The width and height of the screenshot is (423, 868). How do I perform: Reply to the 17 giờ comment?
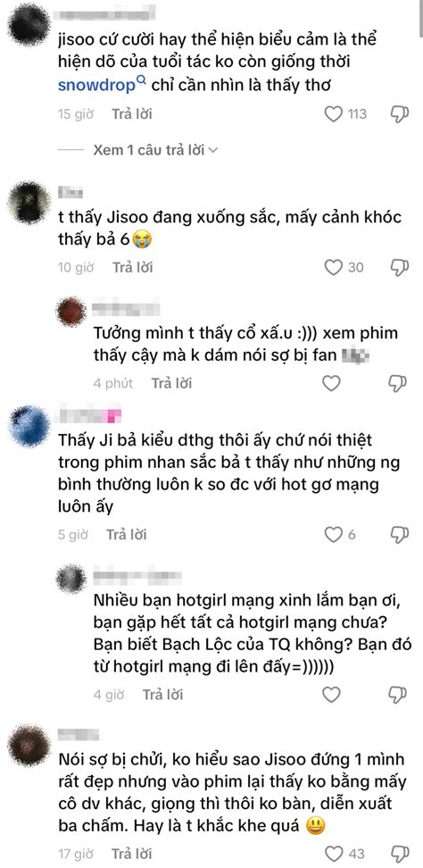(131, 853)
